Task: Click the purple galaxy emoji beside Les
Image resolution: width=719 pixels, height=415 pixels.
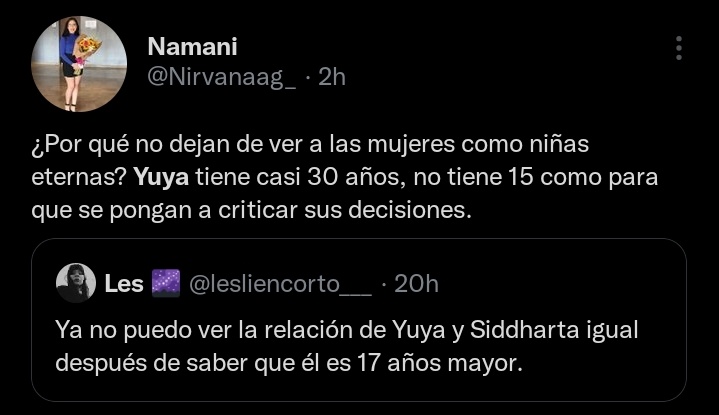Action: [166, 283]
